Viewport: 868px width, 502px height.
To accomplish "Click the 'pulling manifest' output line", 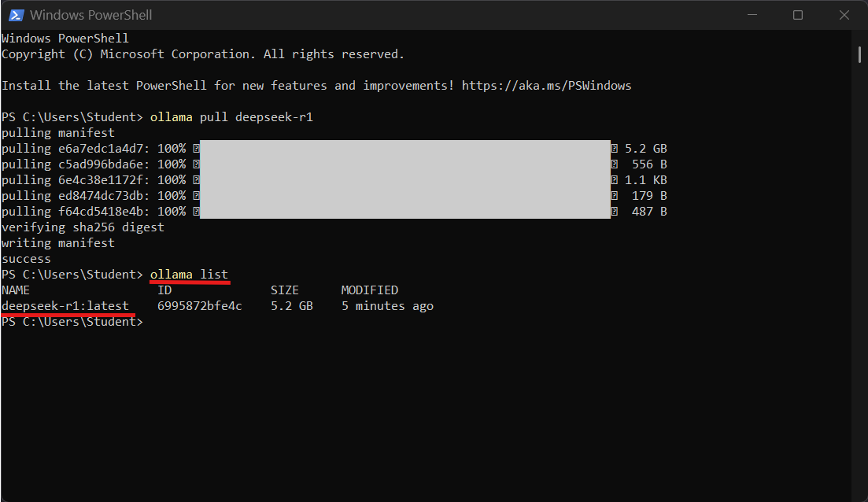I will click(x=58, y=133).
